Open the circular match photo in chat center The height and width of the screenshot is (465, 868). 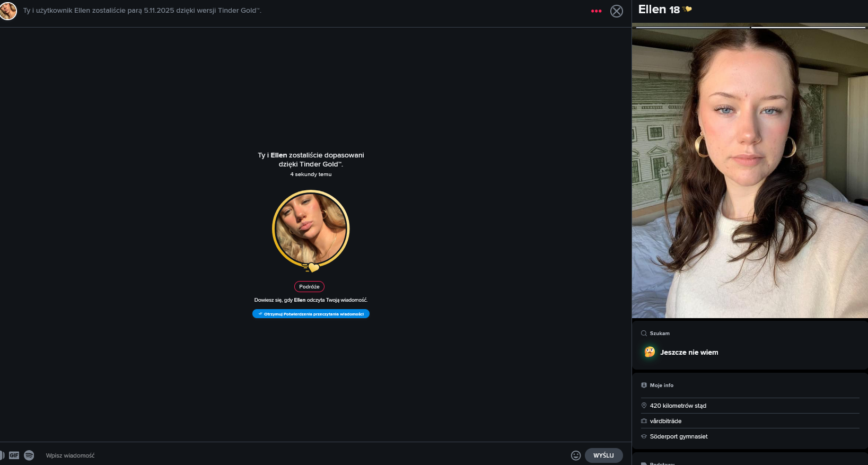click(311, 229)
